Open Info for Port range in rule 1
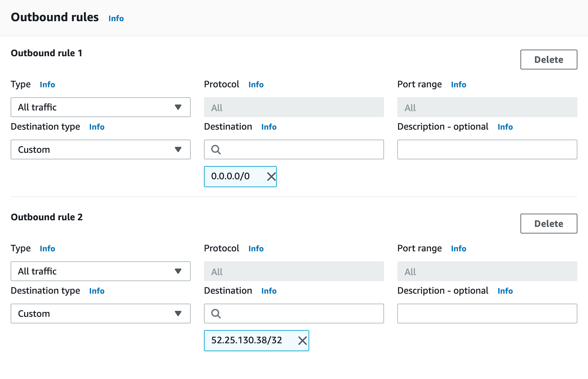The width and height of the screenshot is (588, 379). pos(458,85)
